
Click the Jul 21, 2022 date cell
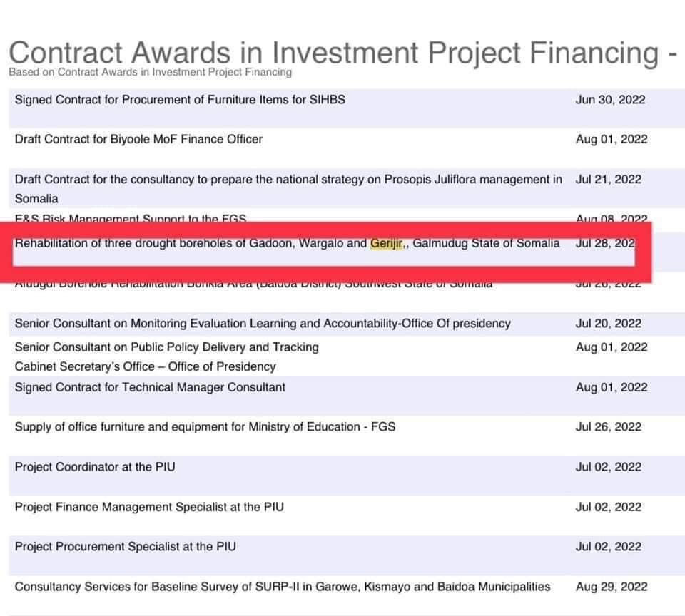point(609,180)
